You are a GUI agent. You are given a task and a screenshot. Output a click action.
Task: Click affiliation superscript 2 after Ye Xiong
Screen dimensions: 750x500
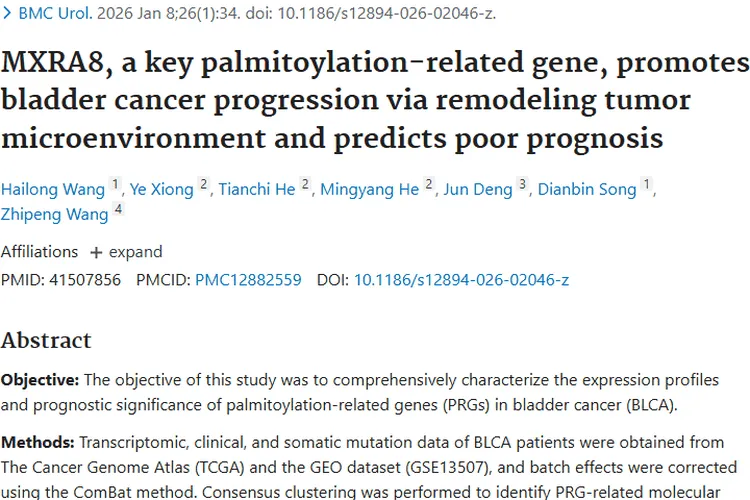point(204,185)
